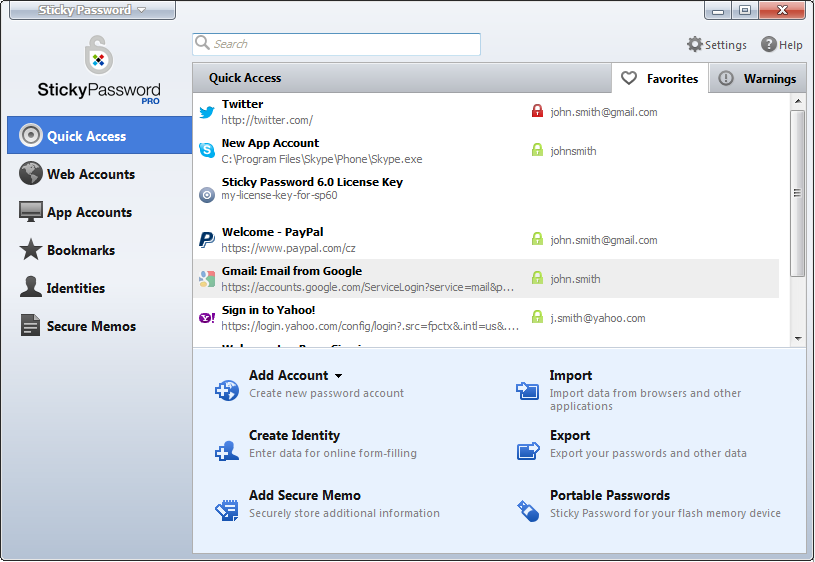Open Settings via its text label
This screenshot has height=562, width=815.
726,45
